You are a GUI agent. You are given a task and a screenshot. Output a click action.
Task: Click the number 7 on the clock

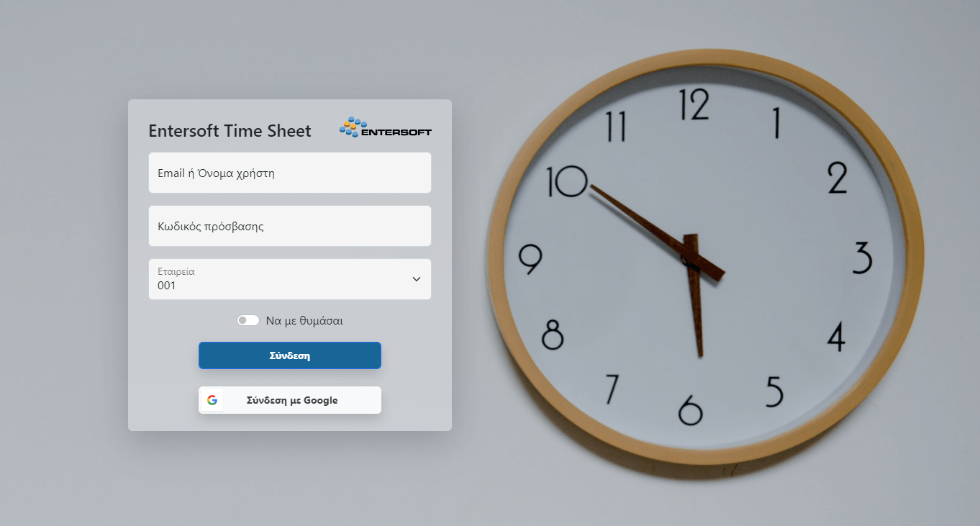pyautogui.click(x=612, y=389)
